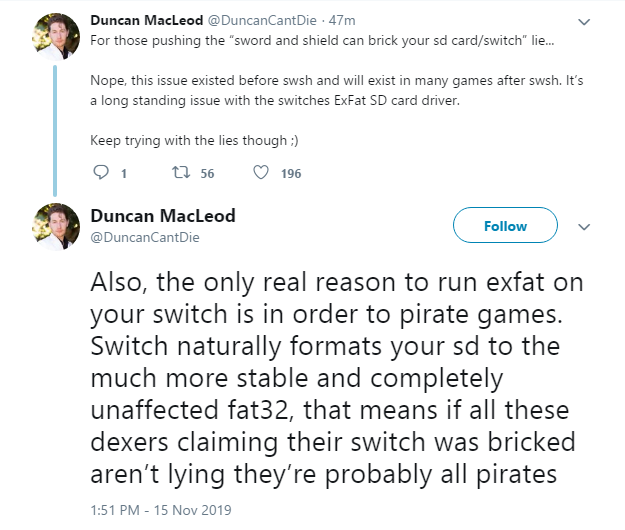Follow Duncan MacLeod
Image resolution: width=625 pixels, height=530 pixels.
click(x=505, y=225)
